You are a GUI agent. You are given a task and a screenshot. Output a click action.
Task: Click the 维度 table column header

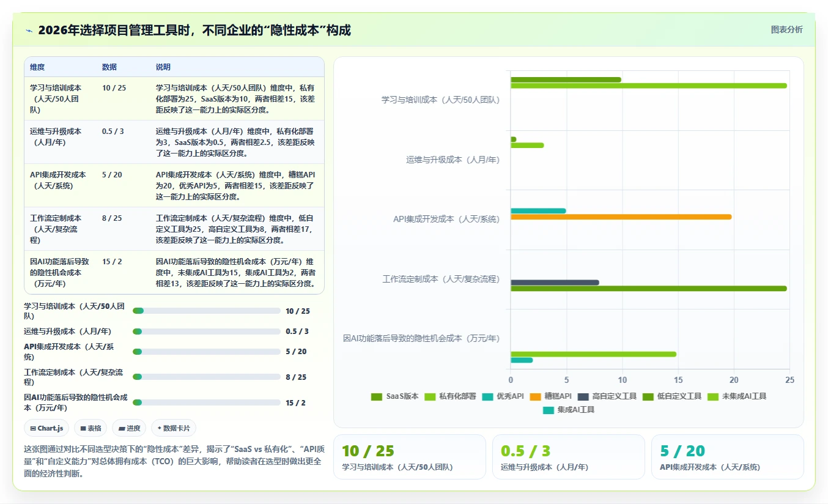[37, 67]
